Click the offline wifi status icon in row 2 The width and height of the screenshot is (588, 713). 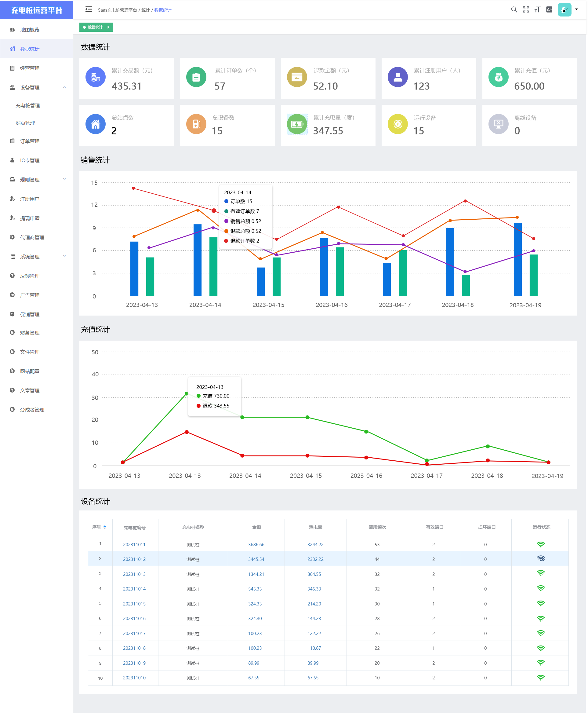(541, 558)
